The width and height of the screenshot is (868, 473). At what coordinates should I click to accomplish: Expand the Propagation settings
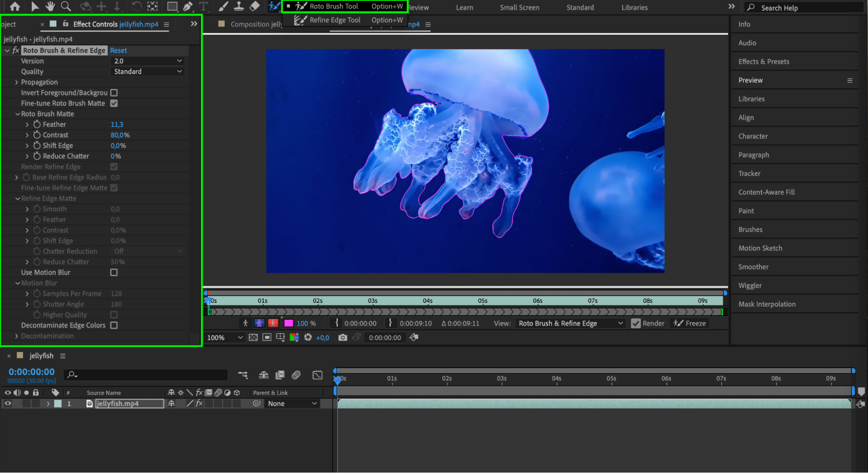click(17, 82)
